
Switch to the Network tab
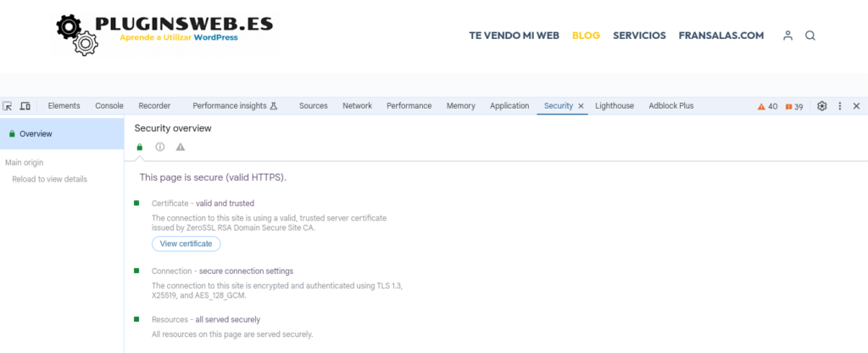click(x=357, y=106)
